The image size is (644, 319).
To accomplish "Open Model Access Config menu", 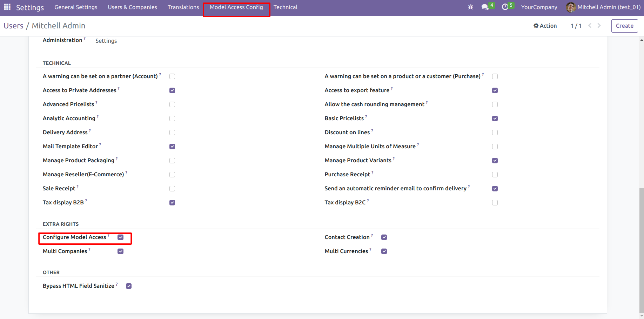I will (236, 7).
